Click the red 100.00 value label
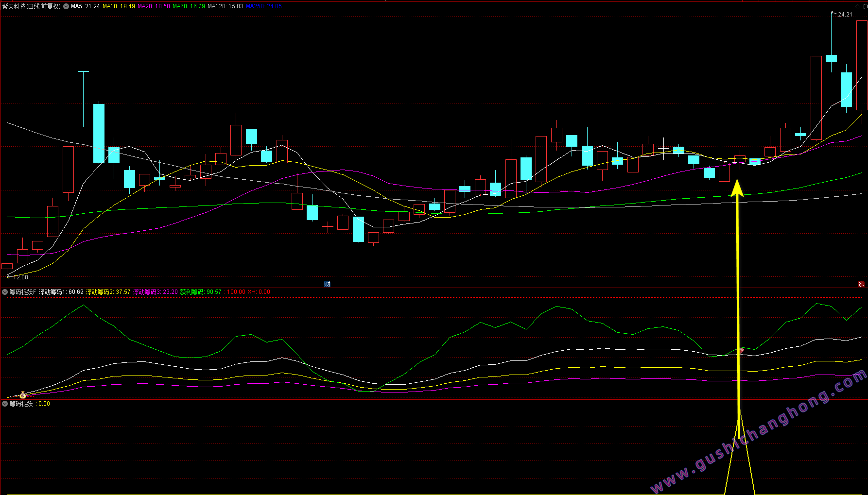868x495 pixels. coord(236,292)
